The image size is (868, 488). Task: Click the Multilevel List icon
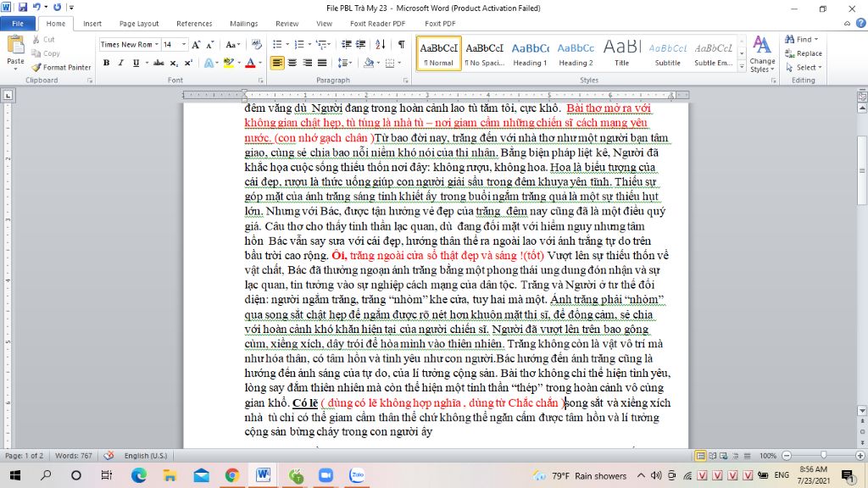point(321,44)
